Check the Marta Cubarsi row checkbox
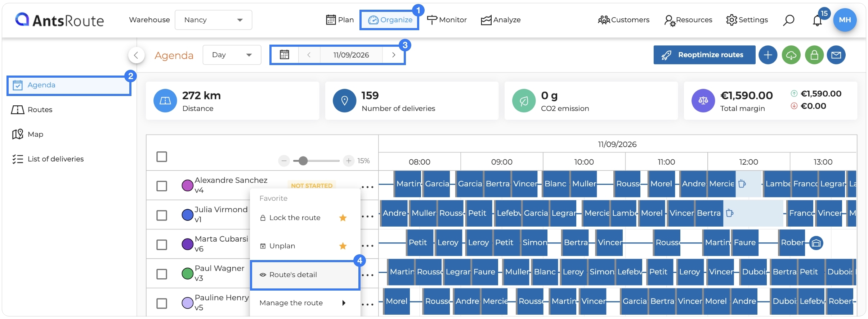Screen dimensions: 868x319 coord(162,245)
